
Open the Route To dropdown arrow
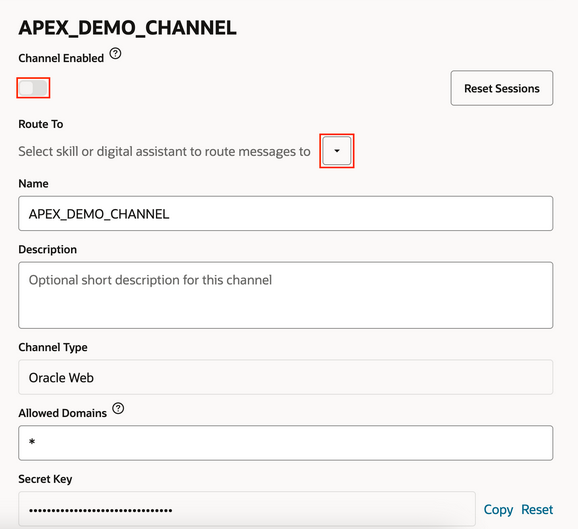coord(337,151)
